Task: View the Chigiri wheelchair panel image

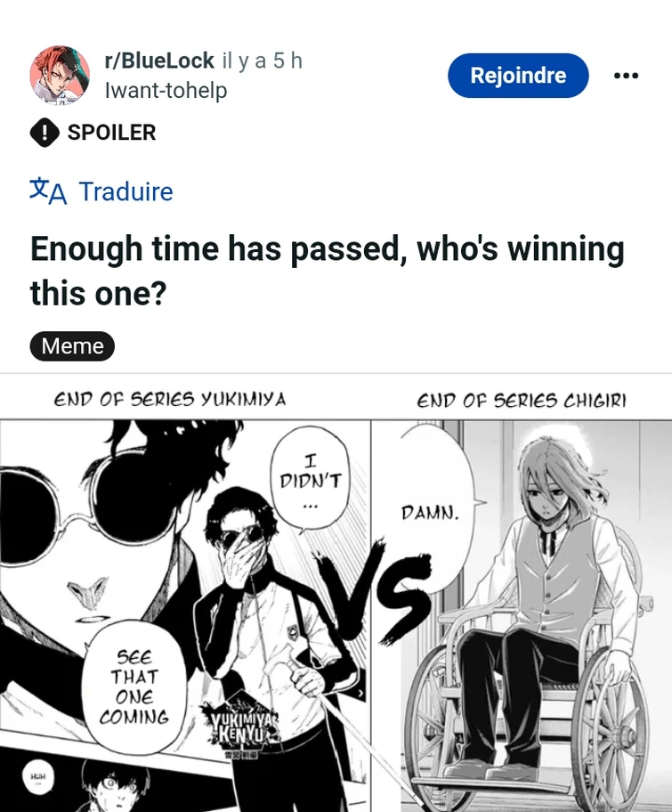Action: [x=522, y=616]
